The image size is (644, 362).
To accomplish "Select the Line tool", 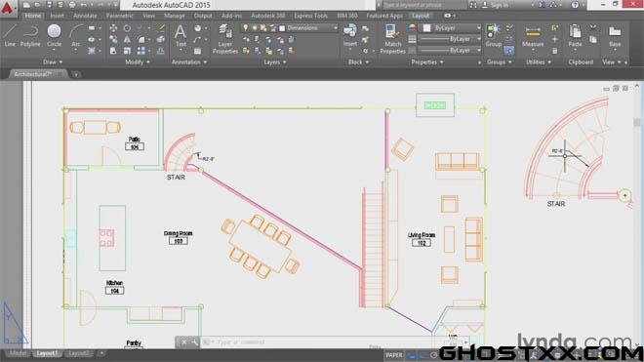I will [x=10, y=35].
